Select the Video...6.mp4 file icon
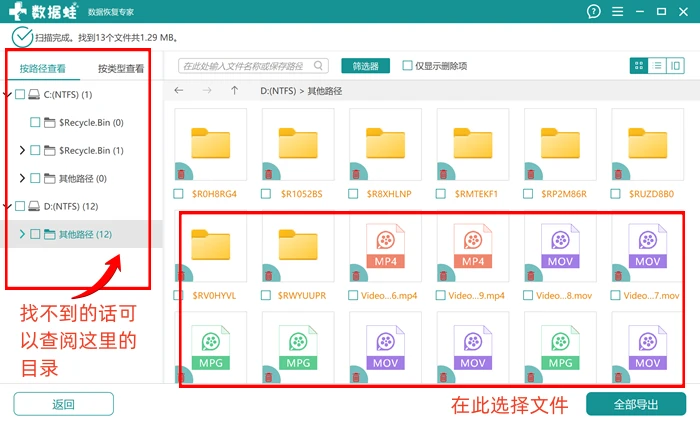This screenshot has width=700, height=427. (385, 246)
